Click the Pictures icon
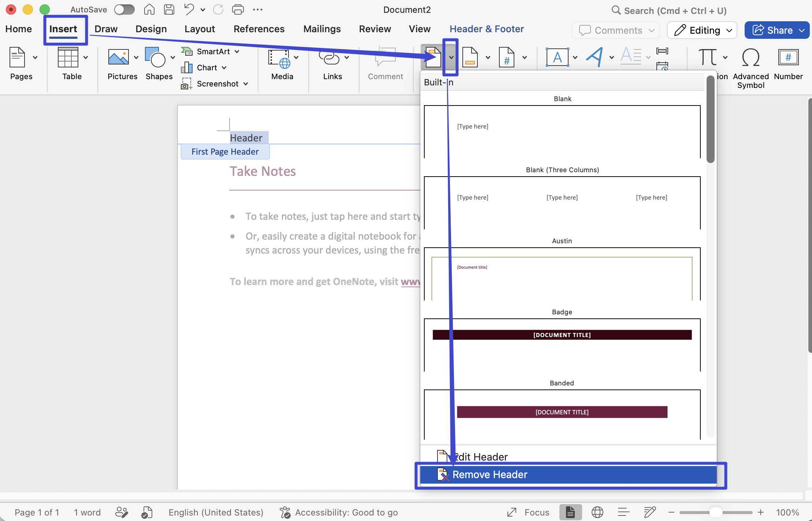The image size is (812, 521). point(119,57)
